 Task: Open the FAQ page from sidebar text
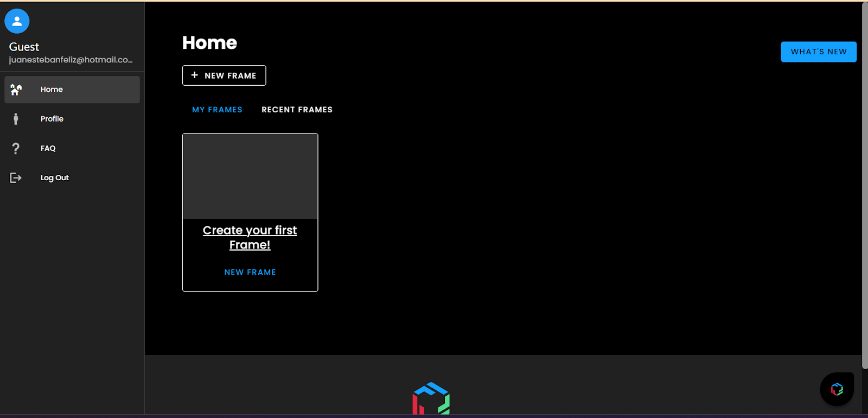pyautogui.click(x=48, y=148)
